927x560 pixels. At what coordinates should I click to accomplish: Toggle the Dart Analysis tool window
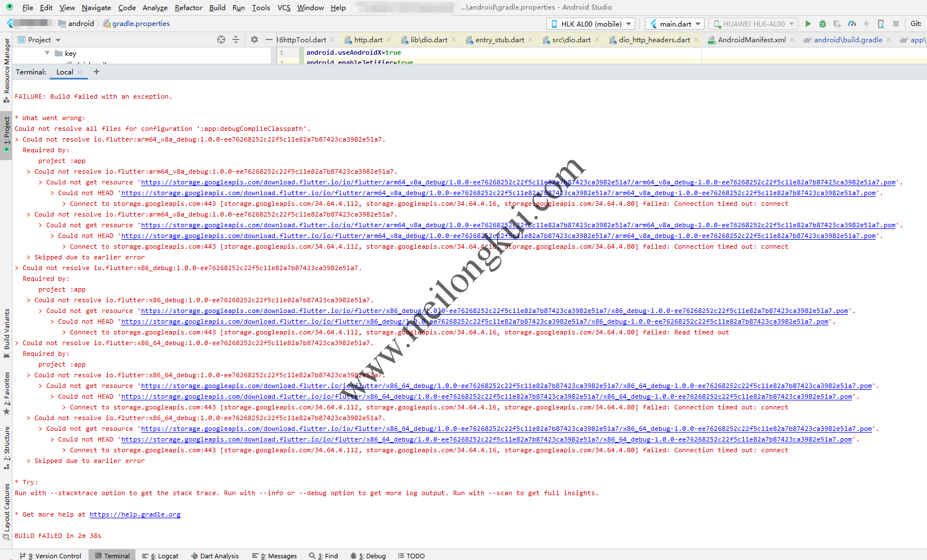click(x=215, y=555)
